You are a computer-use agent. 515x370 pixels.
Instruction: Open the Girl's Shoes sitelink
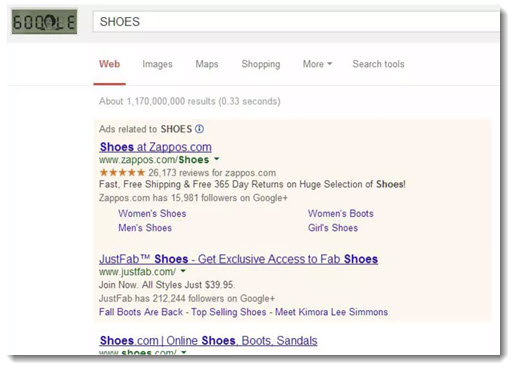point(333,228)
